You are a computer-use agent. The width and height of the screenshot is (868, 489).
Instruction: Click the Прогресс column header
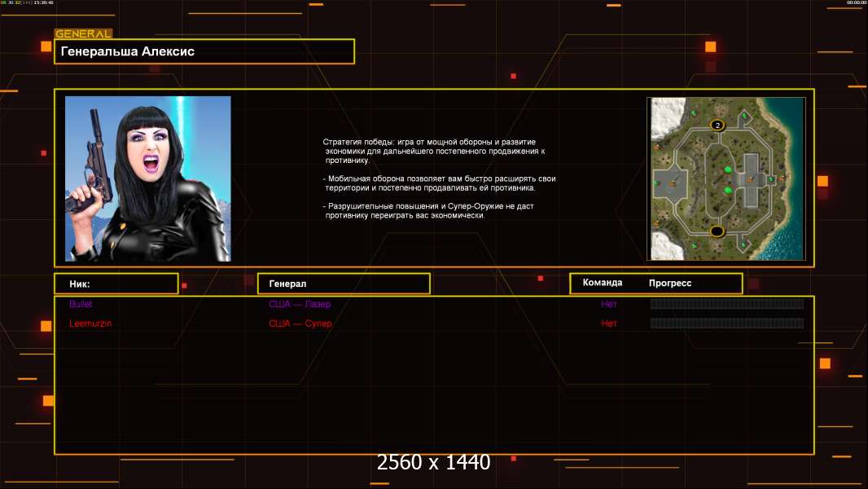[x=670, y=283]
